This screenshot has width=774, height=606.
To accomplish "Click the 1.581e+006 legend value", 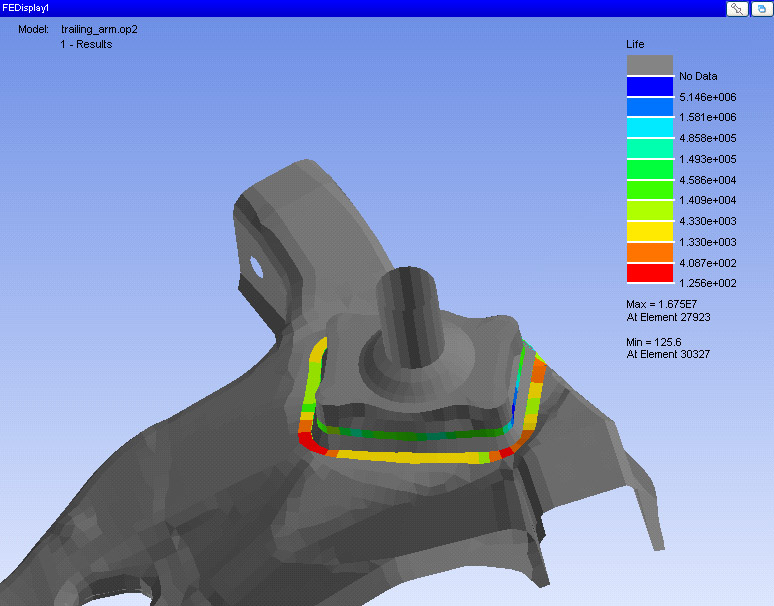I will point(707,117).
